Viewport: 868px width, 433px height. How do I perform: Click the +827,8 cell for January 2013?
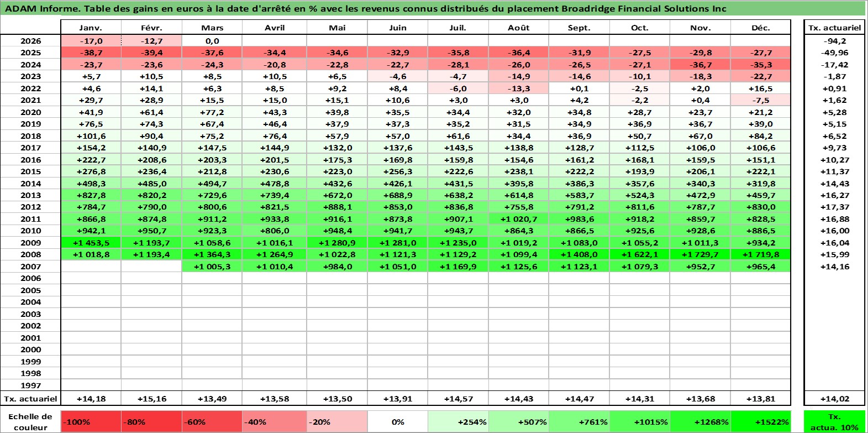coord(91,195)
